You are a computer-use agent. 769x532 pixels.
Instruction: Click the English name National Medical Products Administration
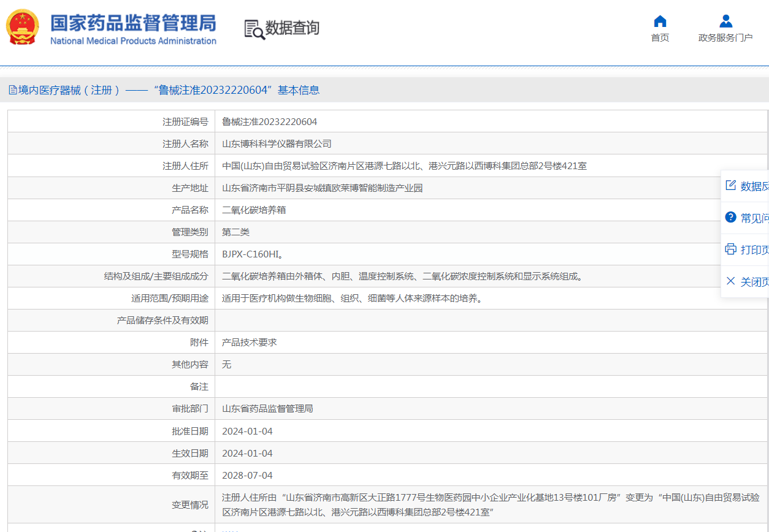pyautogui.click(x=133, y=41)
